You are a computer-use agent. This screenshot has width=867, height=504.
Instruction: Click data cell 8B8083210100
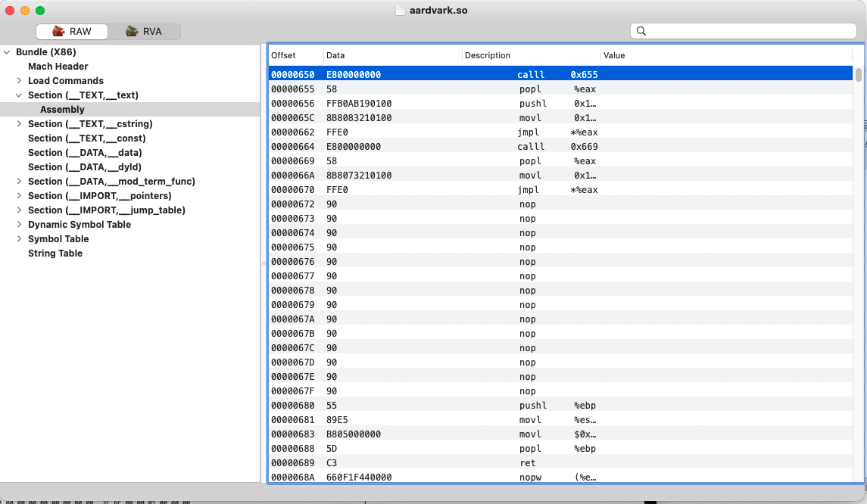tap(359, 118)
